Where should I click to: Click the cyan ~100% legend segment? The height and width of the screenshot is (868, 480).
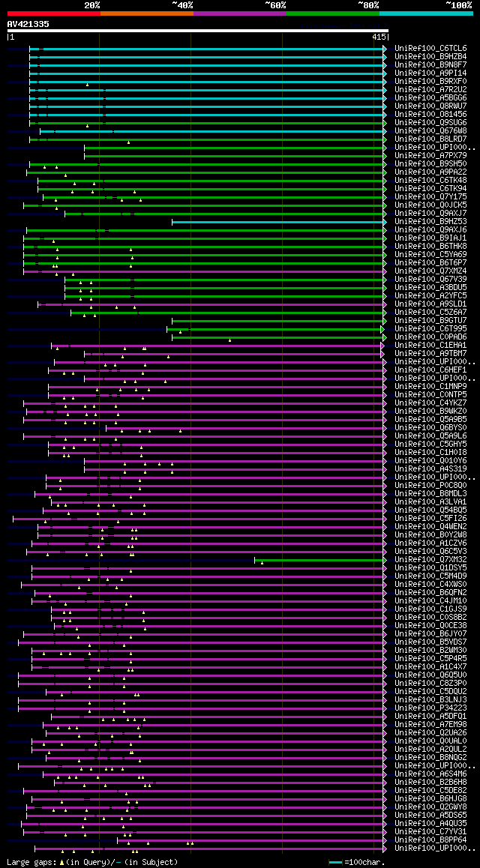pyautogui.click(x=426, y=13)
